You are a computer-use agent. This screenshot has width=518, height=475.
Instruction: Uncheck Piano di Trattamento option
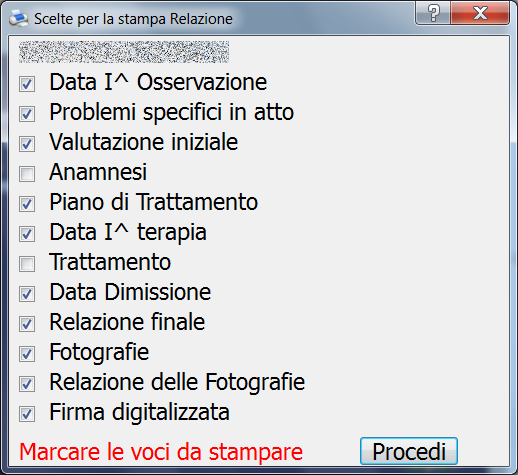click(27, 204)
